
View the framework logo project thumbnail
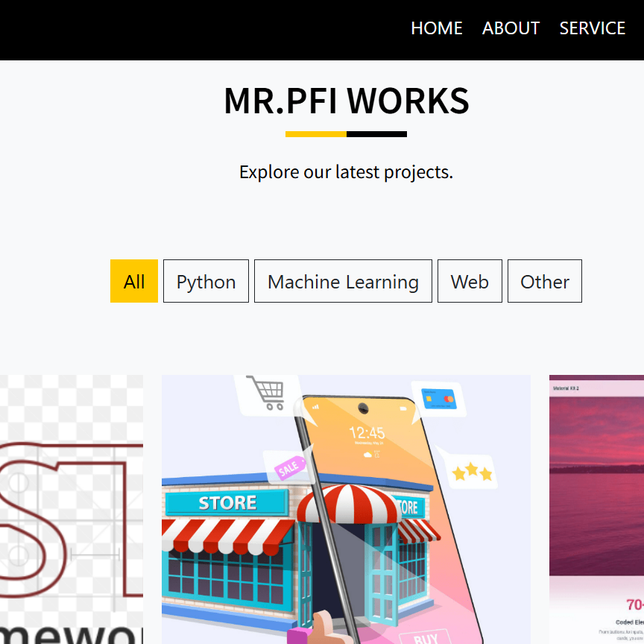tap(72, 509)
